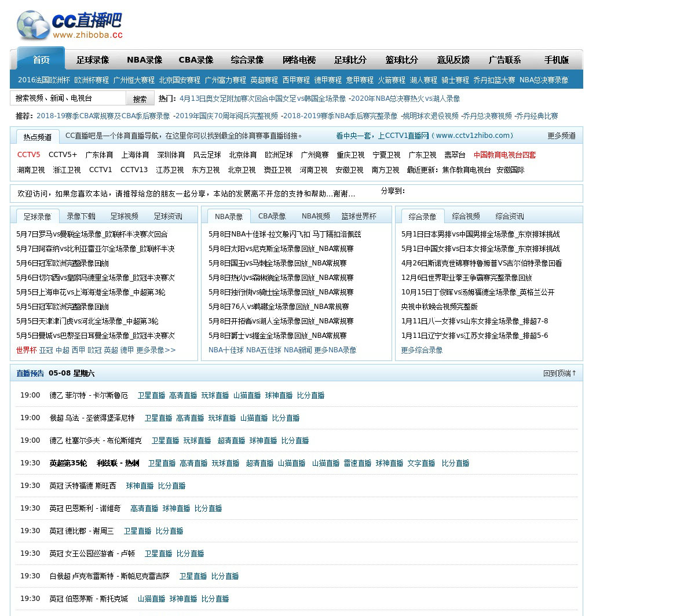
Task: Switch to the CBA录像 tab
Action: pyautogui.click(x=272, y=216)
